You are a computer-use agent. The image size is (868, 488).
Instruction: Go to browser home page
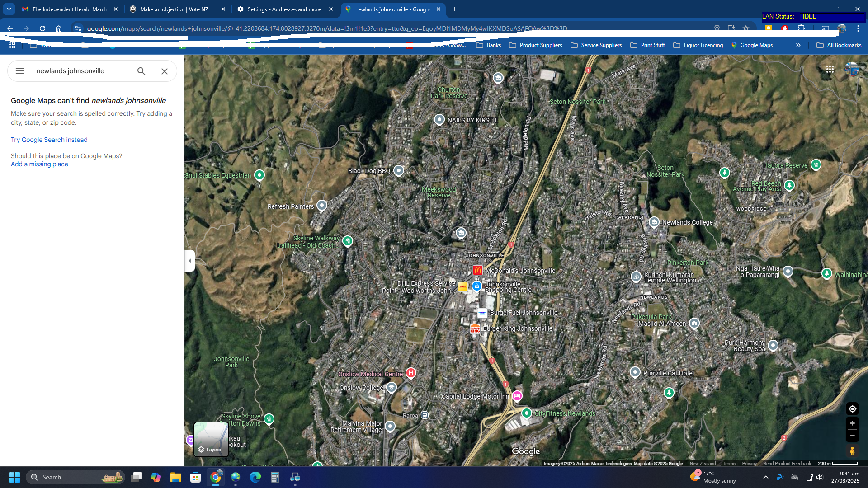(x=59, y=28)
